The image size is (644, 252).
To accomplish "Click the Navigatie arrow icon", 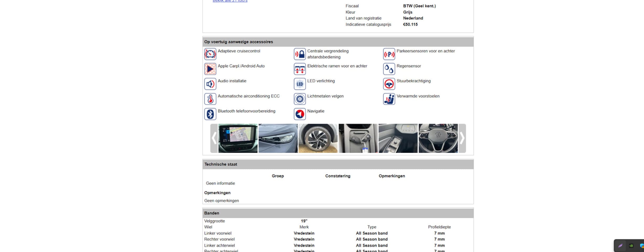I will click(x=300, y=114).
